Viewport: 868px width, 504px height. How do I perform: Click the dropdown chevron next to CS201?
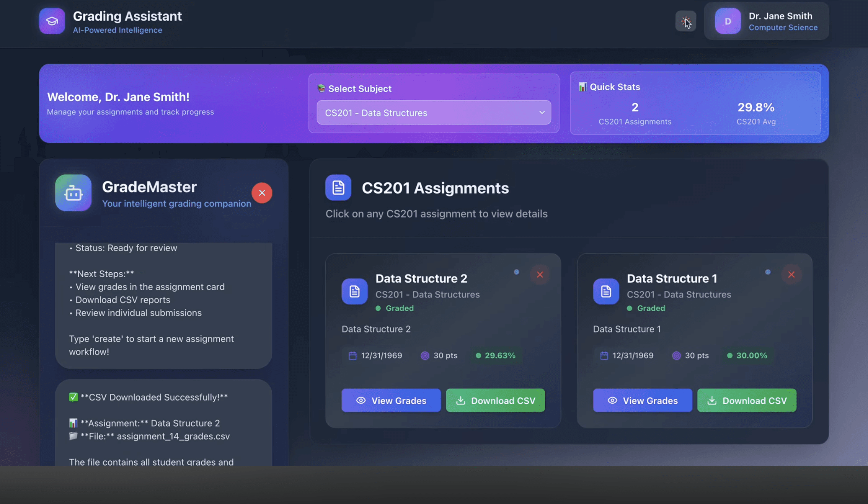tap(542, 113)
